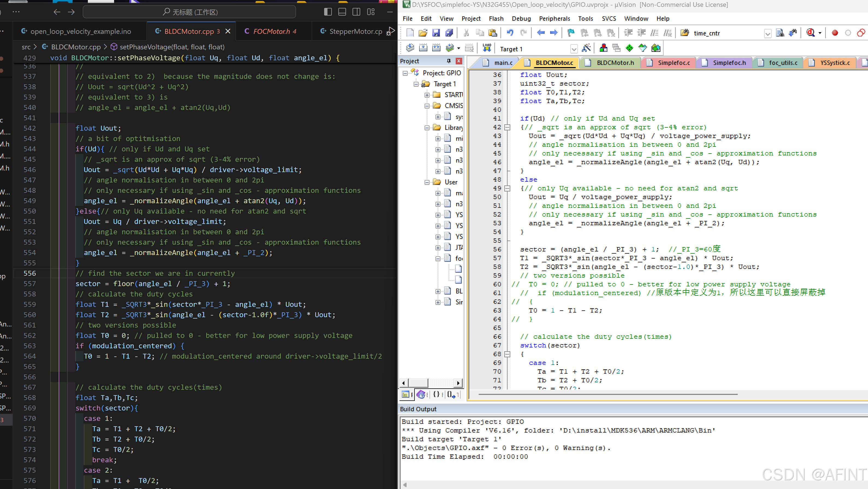Close the µVision Project panel
The image size is (868, 489).
pos(459,61)
